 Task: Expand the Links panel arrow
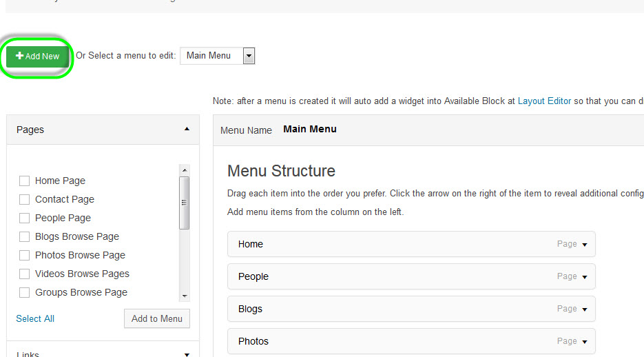coord(187,354)
